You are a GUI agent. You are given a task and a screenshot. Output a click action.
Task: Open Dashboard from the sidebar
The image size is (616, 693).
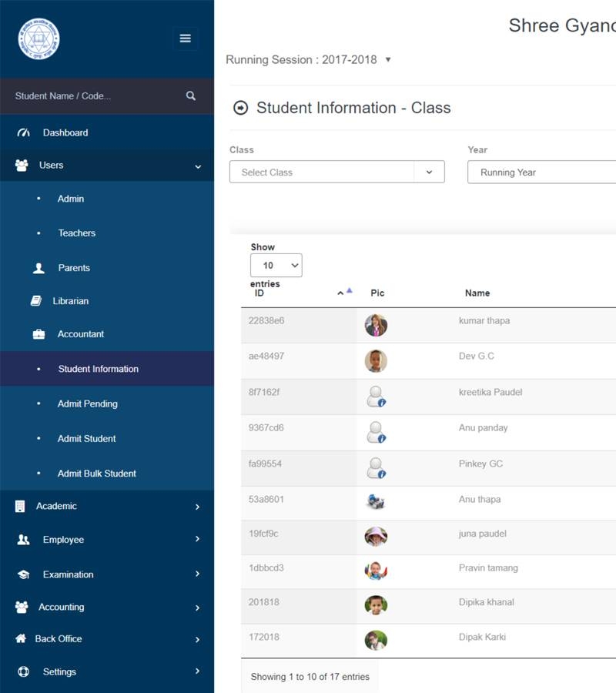(x=65, y=132)
